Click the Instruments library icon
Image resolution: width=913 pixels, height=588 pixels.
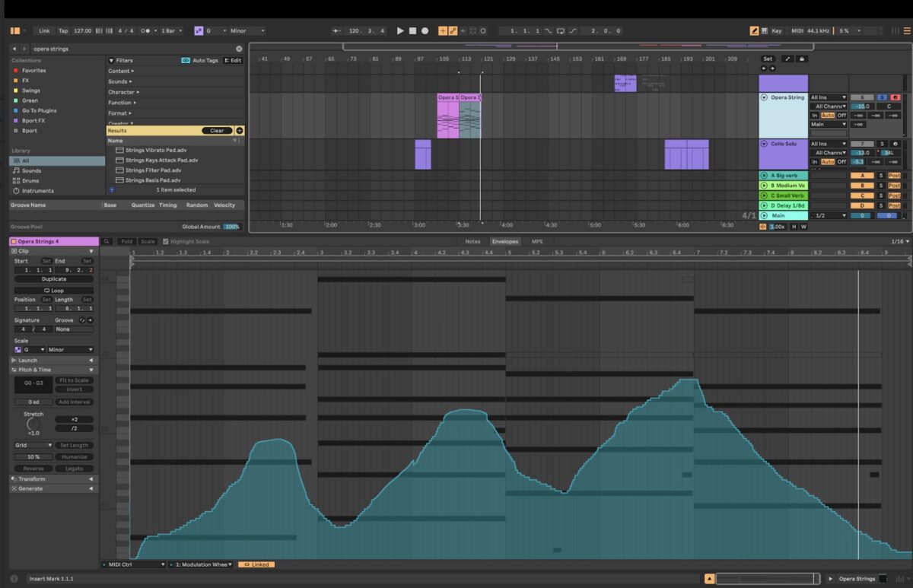(x=16, y=191)
